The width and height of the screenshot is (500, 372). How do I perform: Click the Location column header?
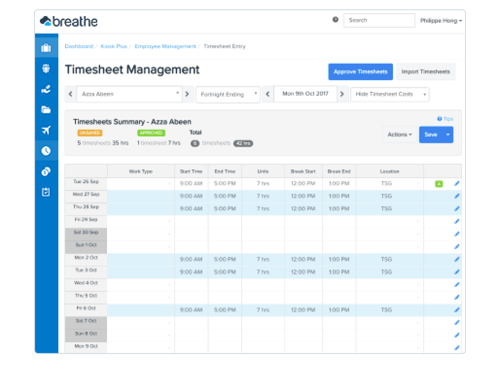[x=389, y=171]
